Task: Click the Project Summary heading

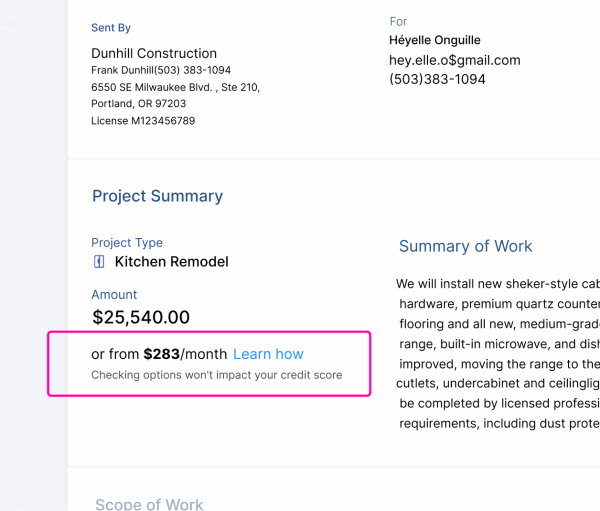Action: (157, 196)
